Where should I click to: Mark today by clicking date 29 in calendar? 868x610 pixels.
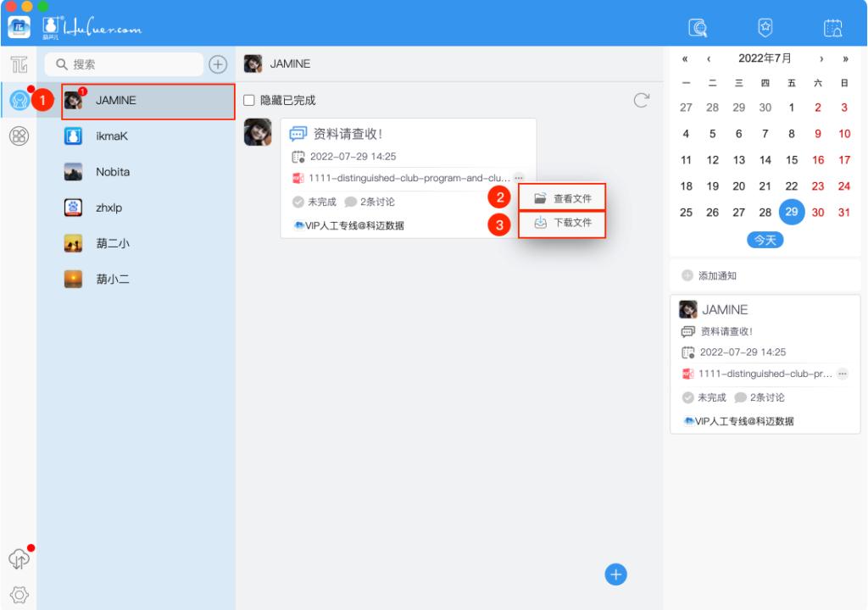point(791,212)
